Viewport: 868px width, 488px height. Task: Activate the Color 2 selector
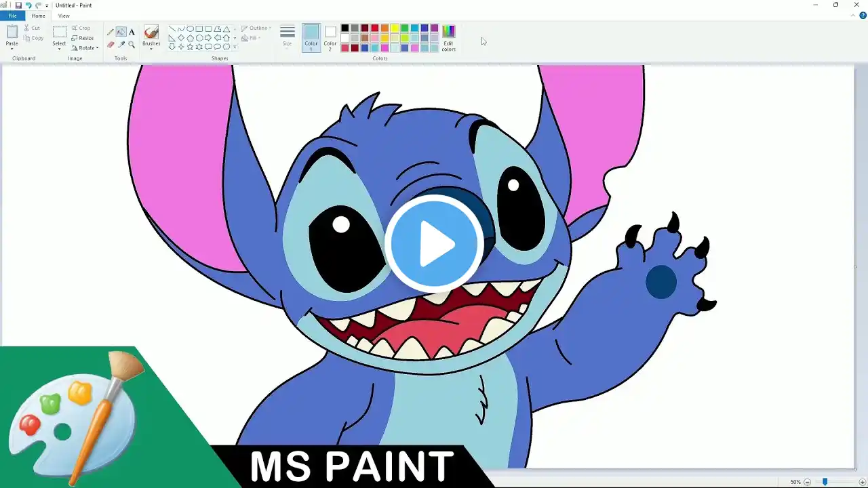click(x=330, y=37)
